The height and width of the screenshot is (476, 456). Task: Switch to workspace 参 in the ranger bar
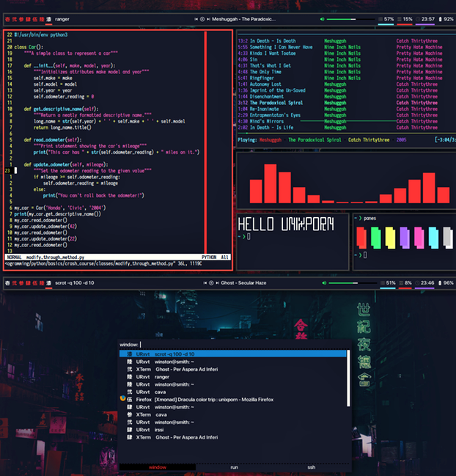pos(21,19)
